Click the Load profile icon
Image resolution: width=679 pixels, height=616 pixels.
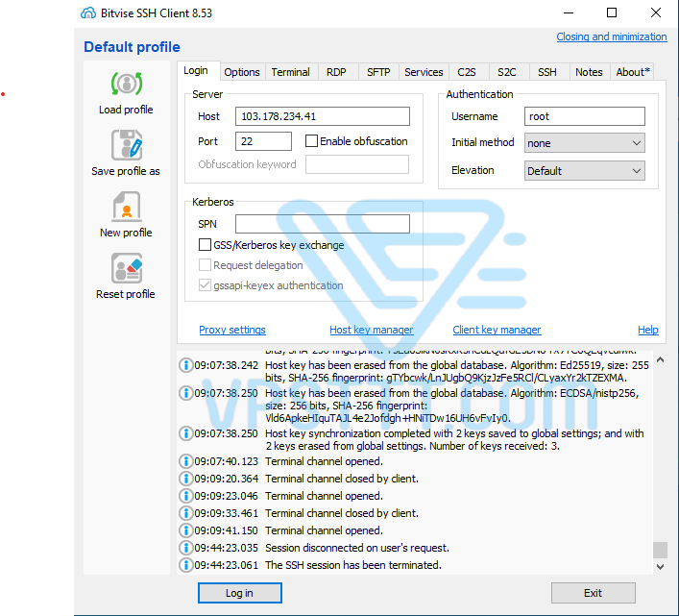(x=127, y=84)
